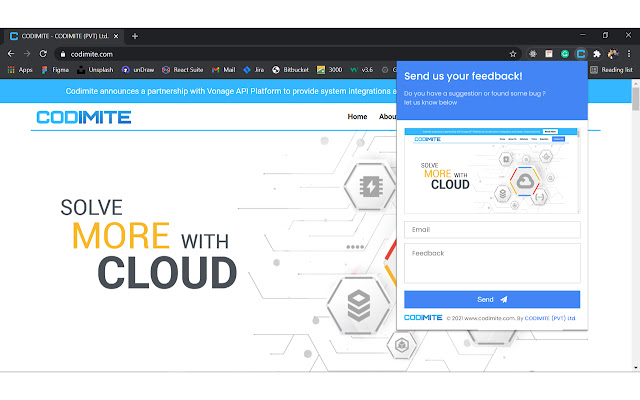Viewport: 640px width, 400px height.
Task: Select the CODIMITE (PVT) Ltd. tab
Action: pyautogui.click(x=64, y=36)
